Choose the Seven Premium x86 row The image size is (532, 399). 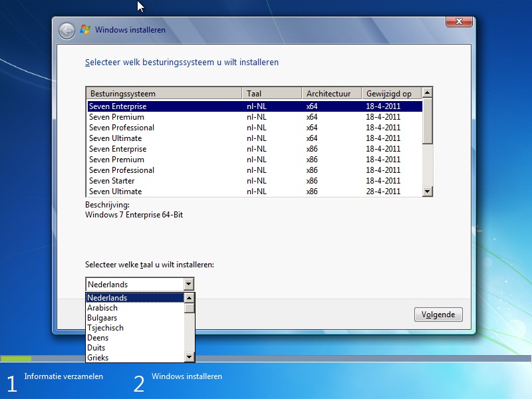click(255, 160)
